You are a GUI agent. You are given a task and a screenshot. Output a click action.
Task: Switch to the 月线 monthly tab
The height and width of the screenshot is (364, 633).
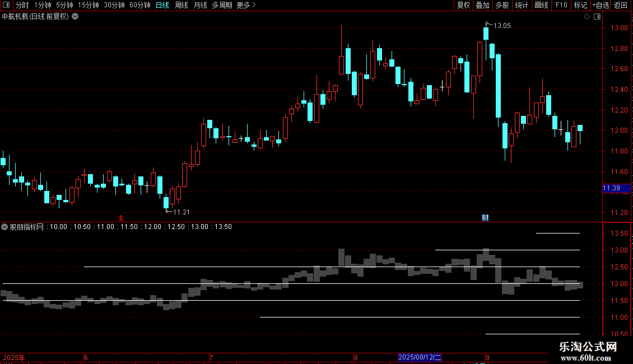point(200,5)
